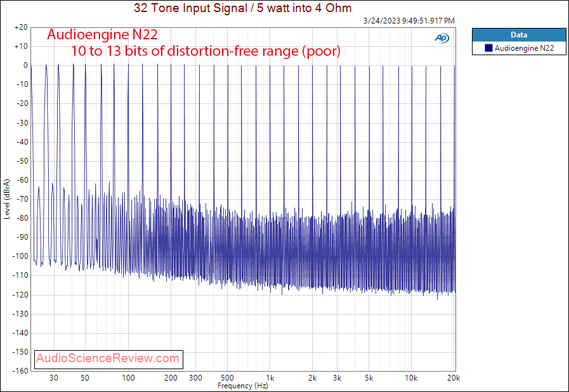The image size is (569, 392).
Task: Click the -130 level axis tick label
Action: [20, 313]
